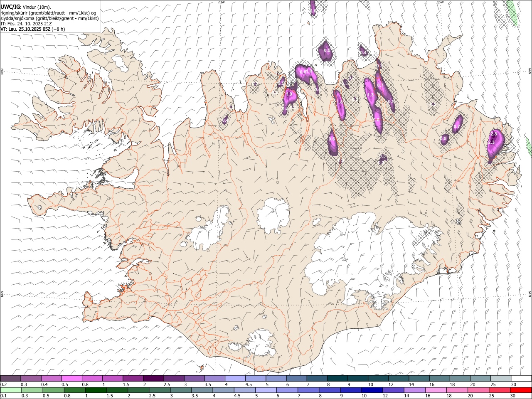Image resolution: width=532 pixels, height=399 pixels.
Task: Pick top legend swatch above the 0.5 label
Action: (x=71, y=379)
